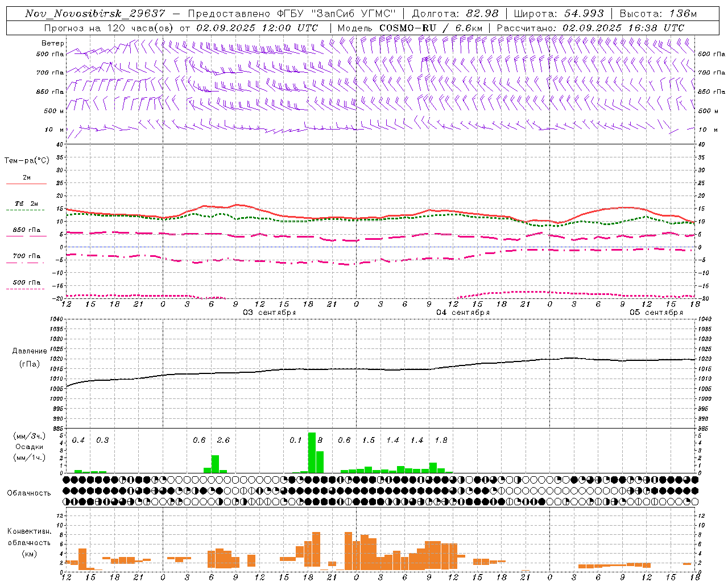Screen dimensions: 728x582
Task: Click the "(км)" unit label
Action: (x=29, y=554)
